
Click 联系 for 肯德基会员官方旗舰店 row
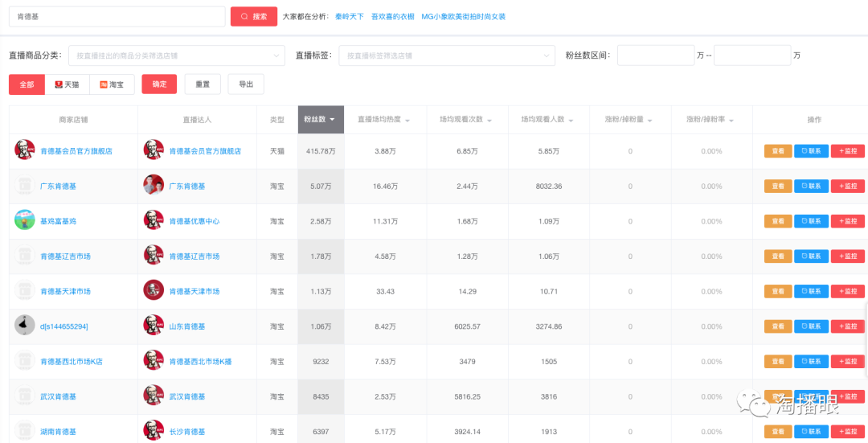pos(811,151)
